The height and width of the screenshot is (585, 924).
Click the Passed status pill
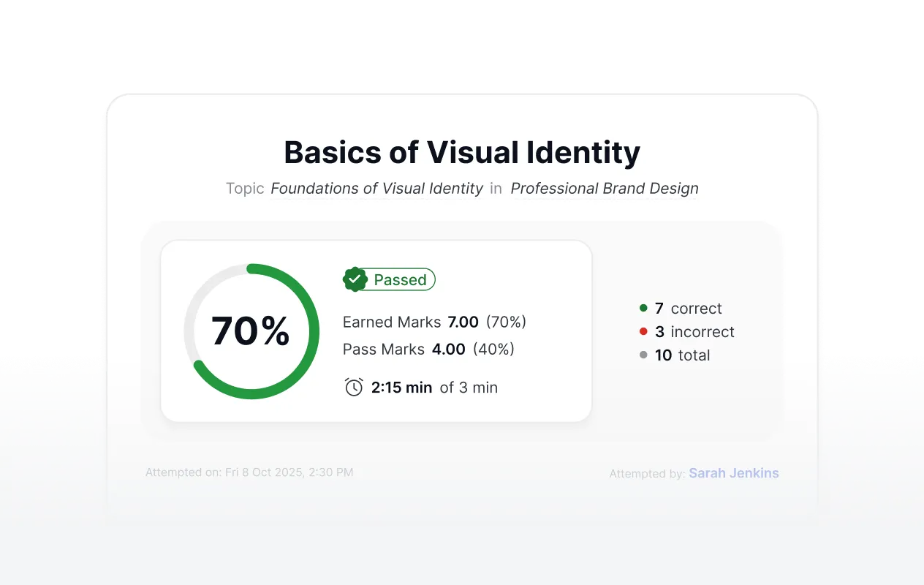(390, 279)
